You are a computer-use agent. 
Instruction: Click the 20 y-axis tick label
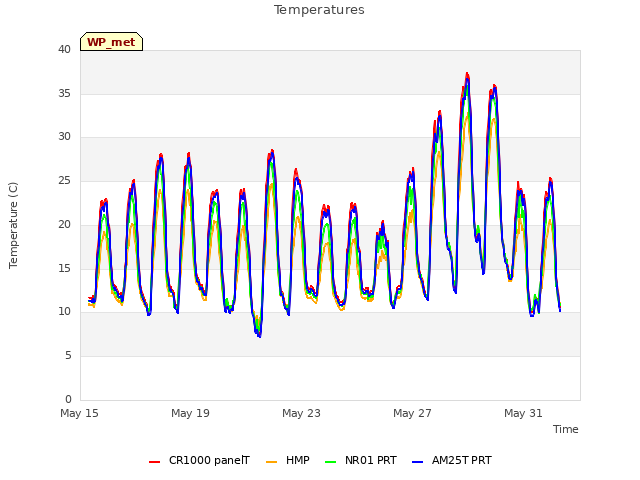pyautogui.click(x=64, y=224)
